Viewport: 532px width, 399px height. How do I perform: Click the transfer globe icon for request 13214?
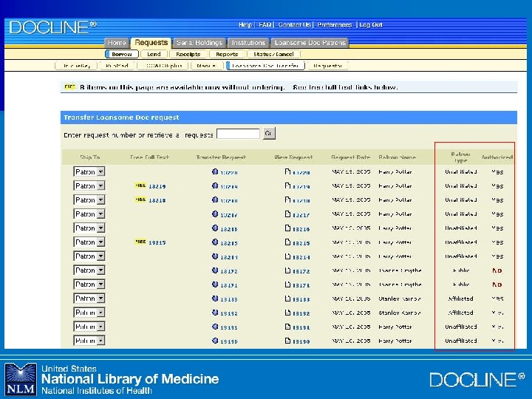[x=215, y=256]
